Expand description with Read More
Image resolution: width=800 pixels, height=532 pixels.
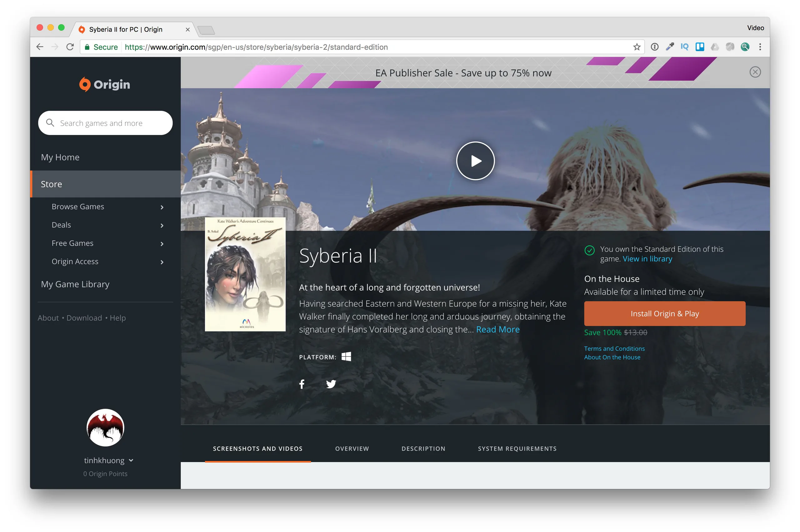pos(497,330)
